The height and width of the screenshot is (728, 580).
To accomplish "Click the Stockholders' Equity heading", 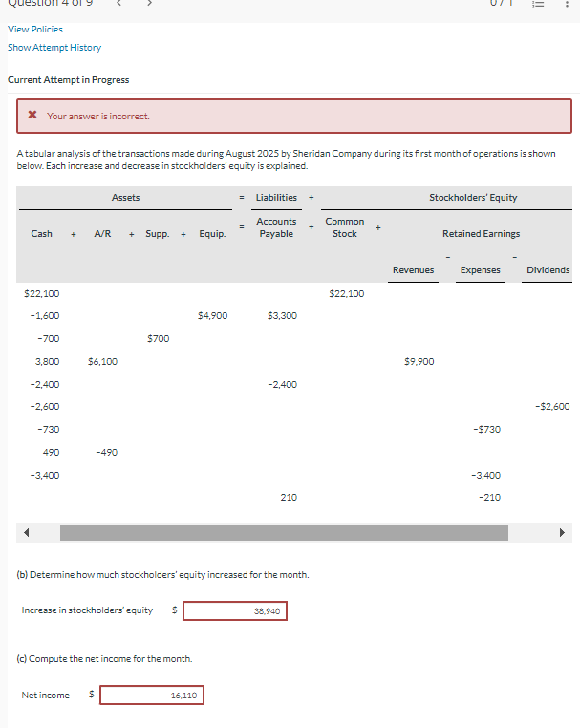I will tap(473, 198).
